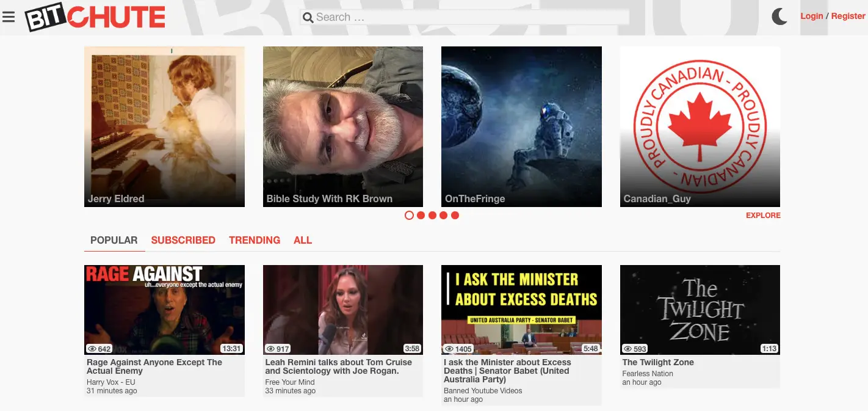868x411 pixels.
Task: Open the Canadian_Guy channel card
Action: (700, 127)
